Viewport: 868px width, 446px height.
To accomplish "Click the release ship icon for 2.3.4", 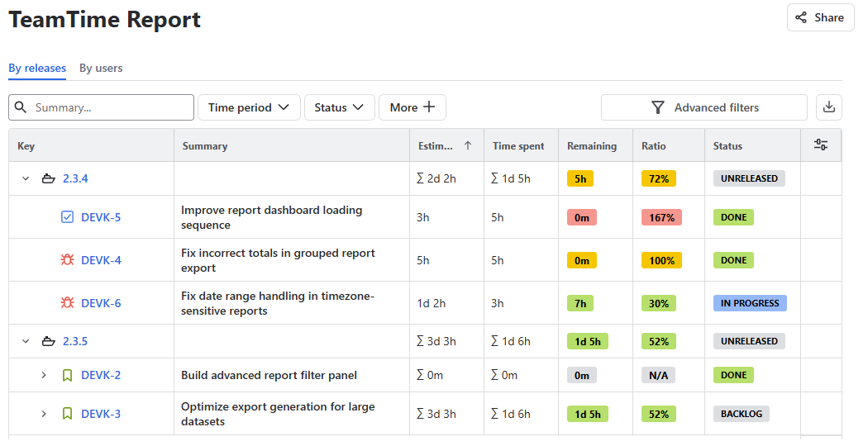I will (49, 178).
